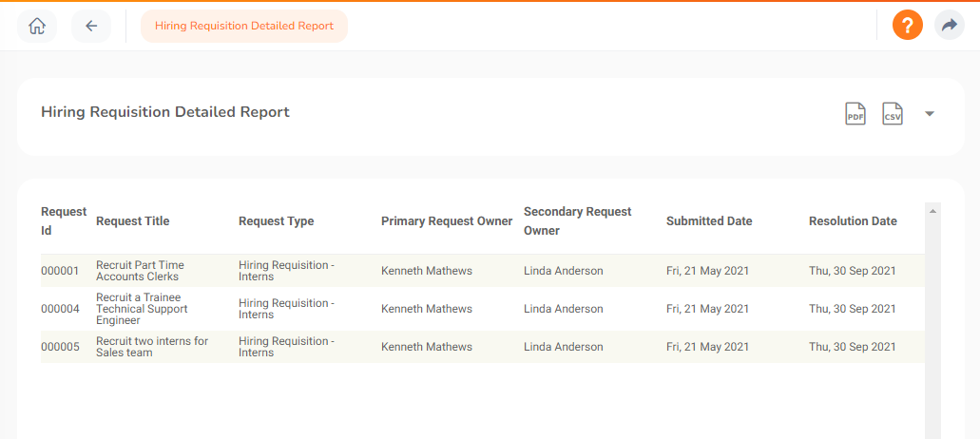Viewport: 980px width, 439px height.
Task: Click the Request Type column header
Action: [x=276, y=221]
